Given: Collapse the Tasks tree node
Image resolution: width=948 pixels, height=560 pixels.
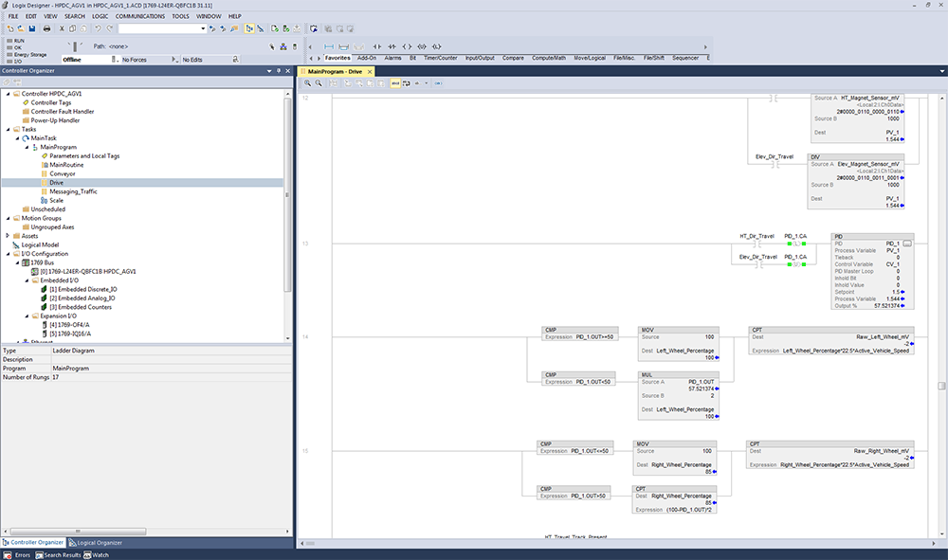Looking at the screenshot, I should click(8, 129).
